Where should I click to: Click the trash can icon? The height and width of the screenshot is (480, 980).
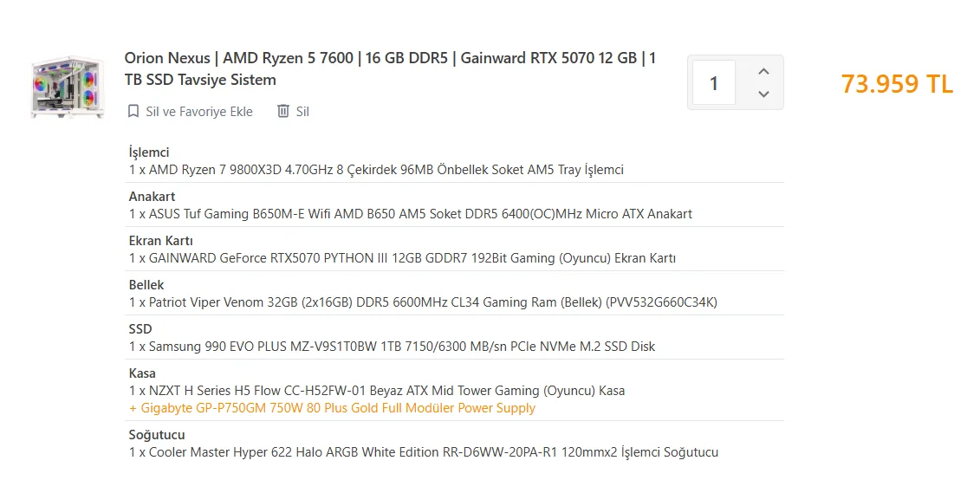pyautogui.click(x=282, y=111)
